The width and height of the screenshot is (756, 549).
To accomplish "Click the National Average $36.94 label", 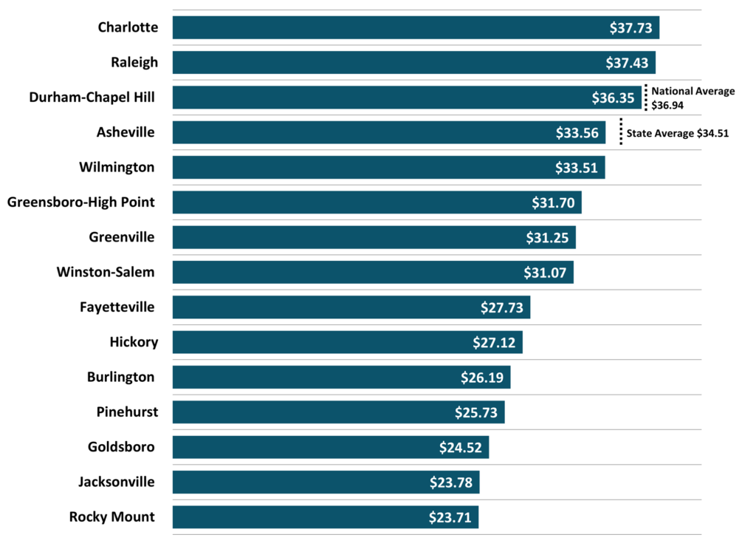I will pyautogui.click(x=693, y=98).
